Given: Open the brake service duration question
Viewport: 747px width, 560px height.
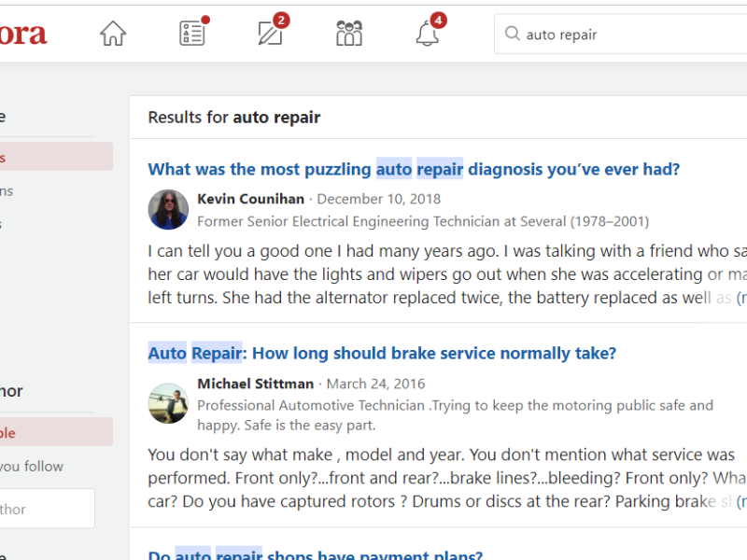Looking at the screenshot, I should coord(382,354).
